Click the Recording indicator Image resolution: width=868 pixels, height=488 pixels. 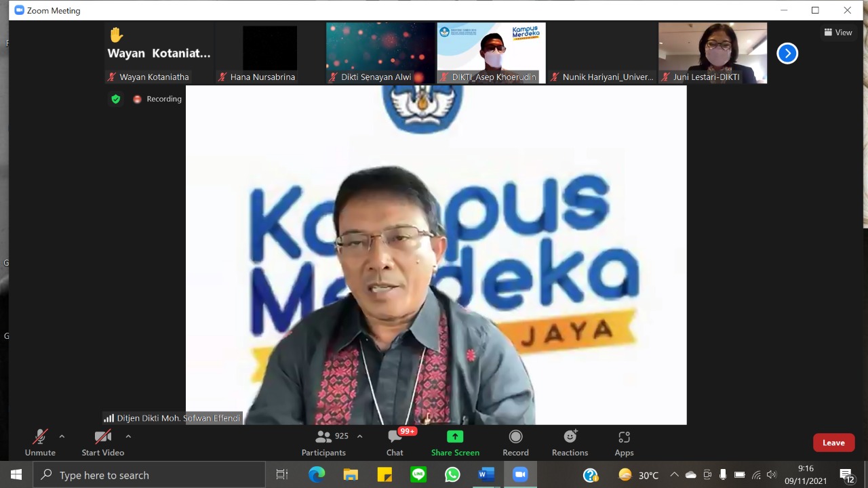pos(157,99)
